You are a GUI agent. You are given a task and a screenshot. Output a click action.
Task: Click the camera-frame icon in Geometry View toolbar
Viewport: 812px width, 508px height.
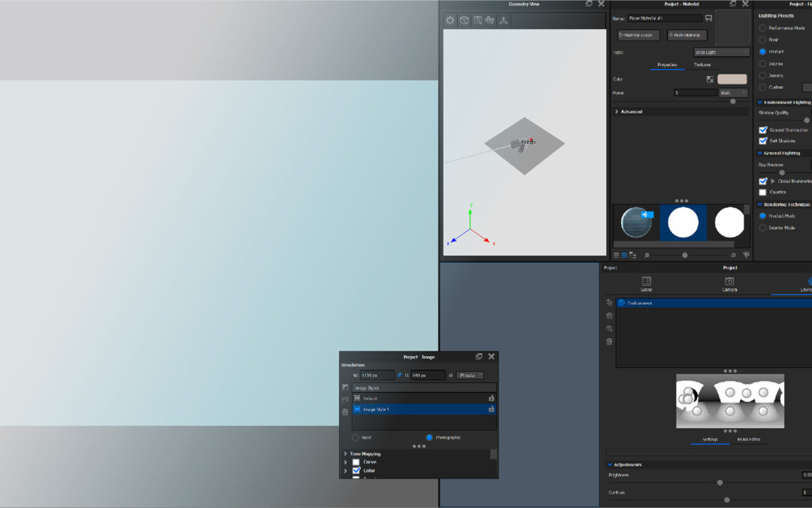point(477,20)
